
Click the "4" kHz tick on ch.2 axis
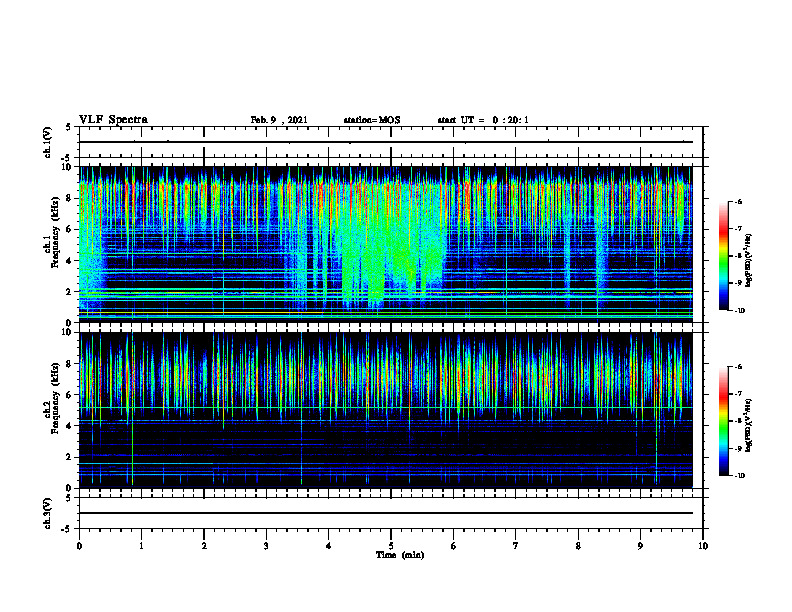point(69,426)
